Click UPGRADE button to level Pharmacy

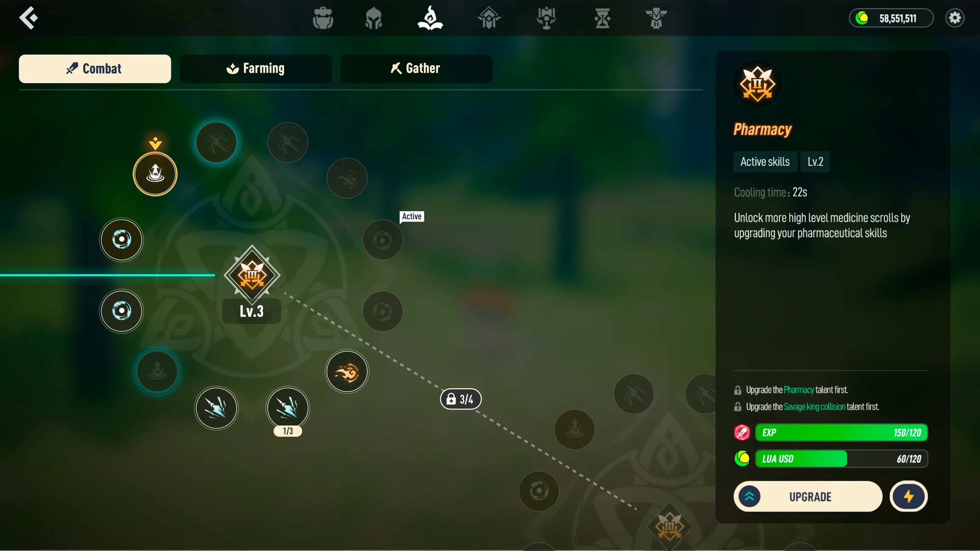point(808,497)
